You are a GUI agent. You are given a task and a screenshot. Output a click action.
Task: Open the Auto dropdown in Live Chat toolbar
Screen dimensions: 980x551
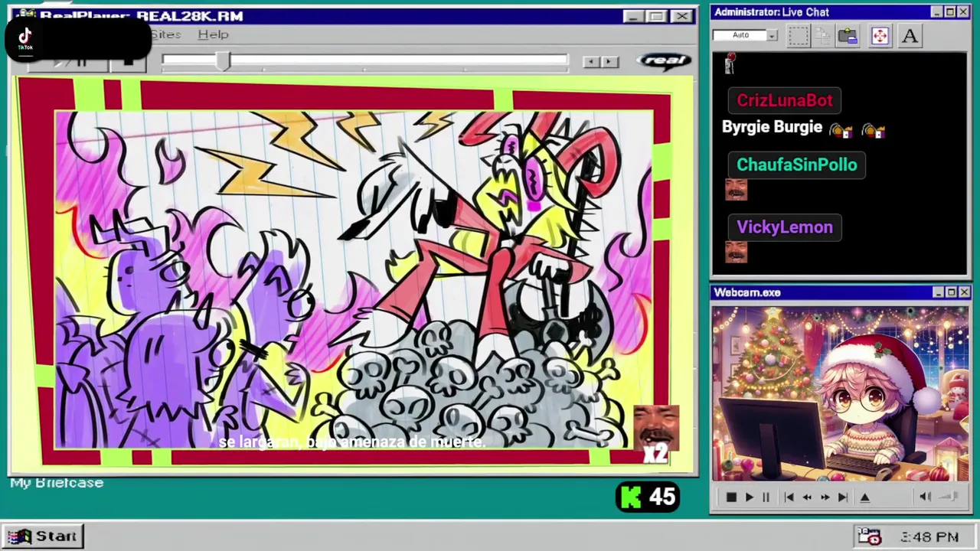coord(772,35)
